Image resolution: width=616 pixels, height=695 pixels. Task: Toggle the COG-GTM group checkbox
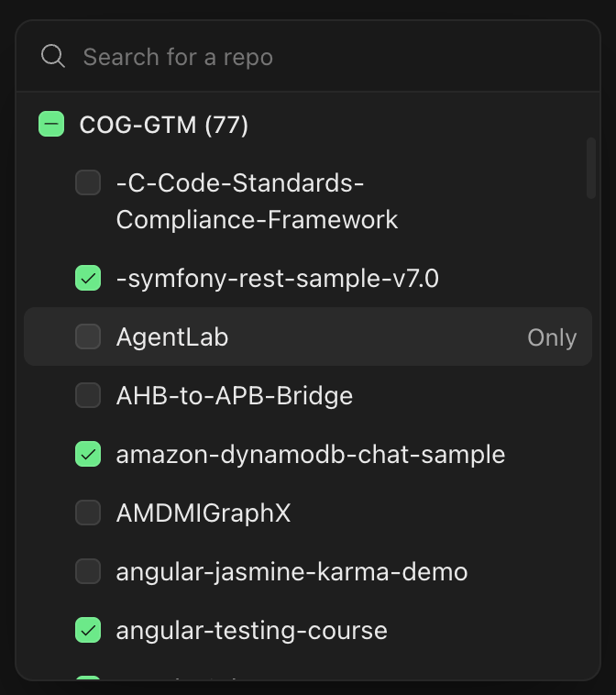click(x=51, y=124)
